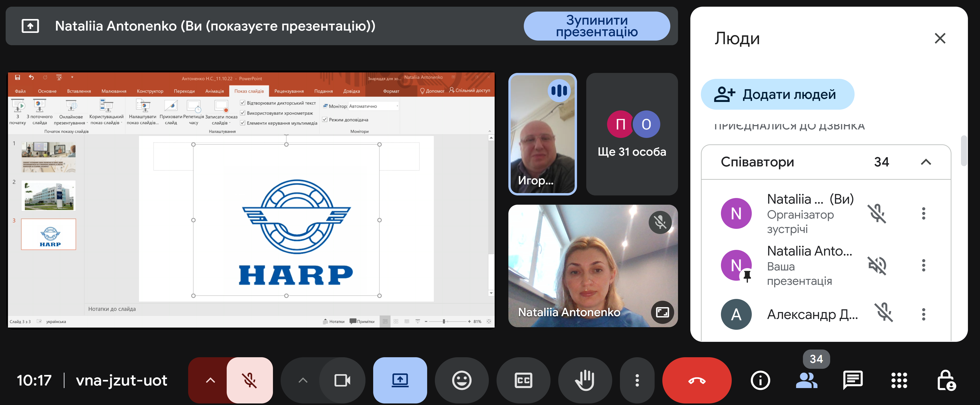Click the Ще 31 особа tile
The width and height of the screenshot is (980, 405).
(x=631, y=134)
